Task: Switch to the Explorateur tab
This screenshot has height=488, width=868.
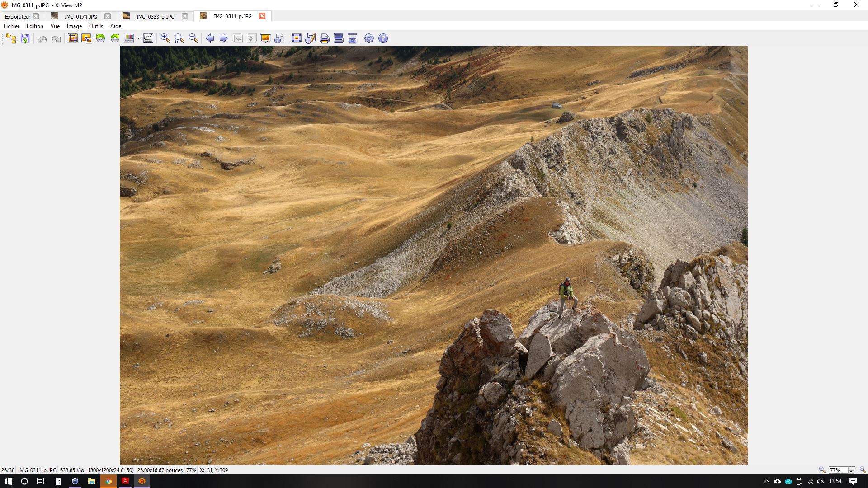Action: [18, 16]
